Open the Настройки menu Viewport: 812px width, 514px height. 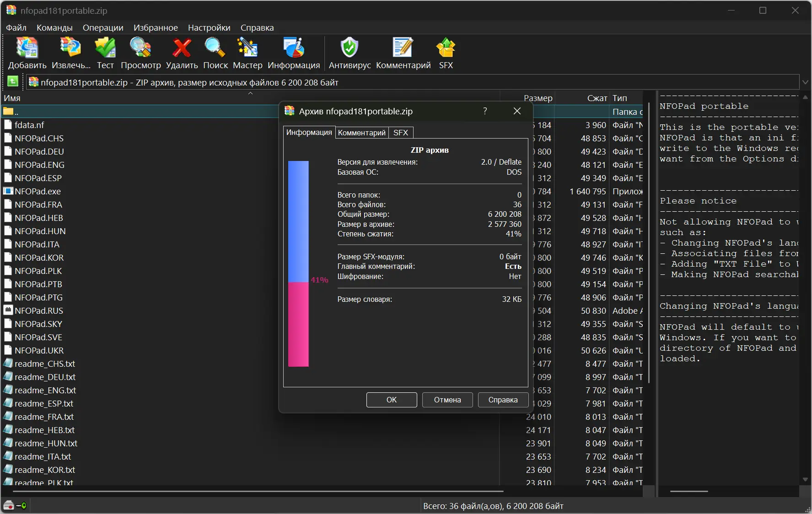(x=209, y=27)
